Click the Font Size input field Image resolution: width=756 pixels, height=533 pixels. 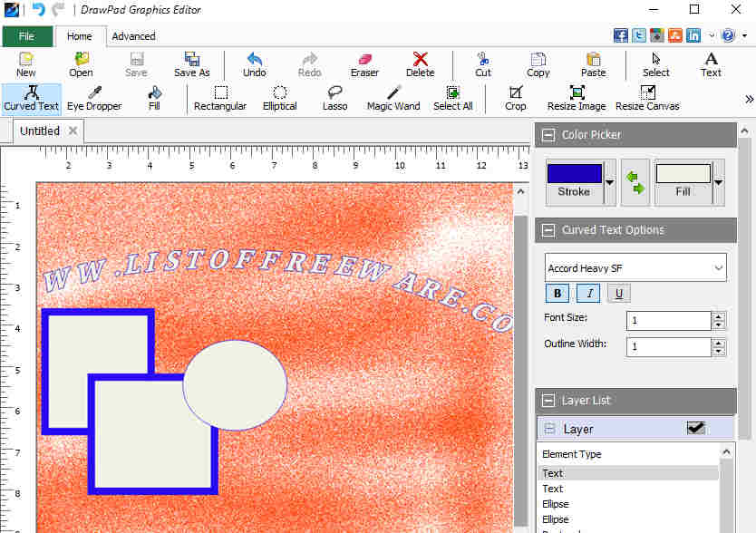coord(668,320)
